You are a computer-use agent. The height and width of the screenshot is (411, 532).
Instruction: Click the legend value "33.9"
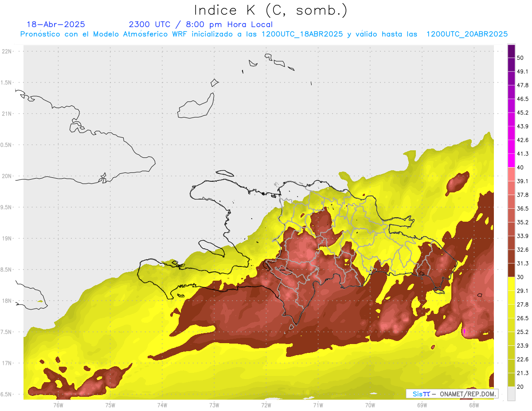coord(522,236)
